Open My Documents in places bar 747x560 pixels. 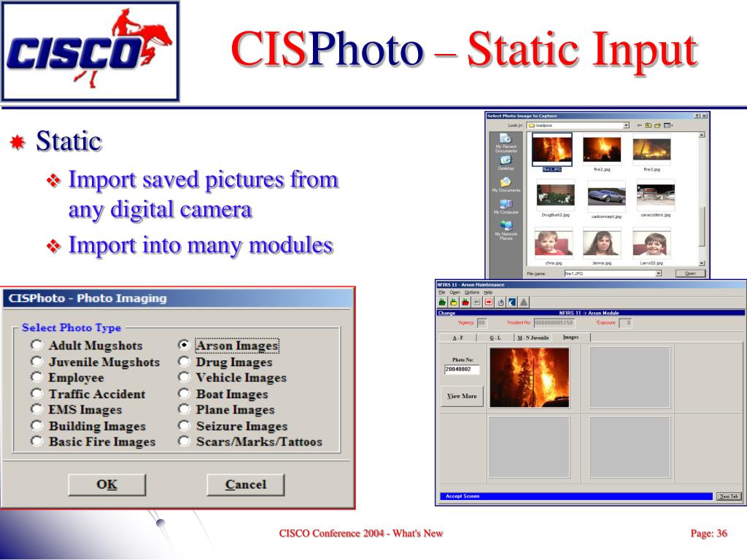[506, 184]
